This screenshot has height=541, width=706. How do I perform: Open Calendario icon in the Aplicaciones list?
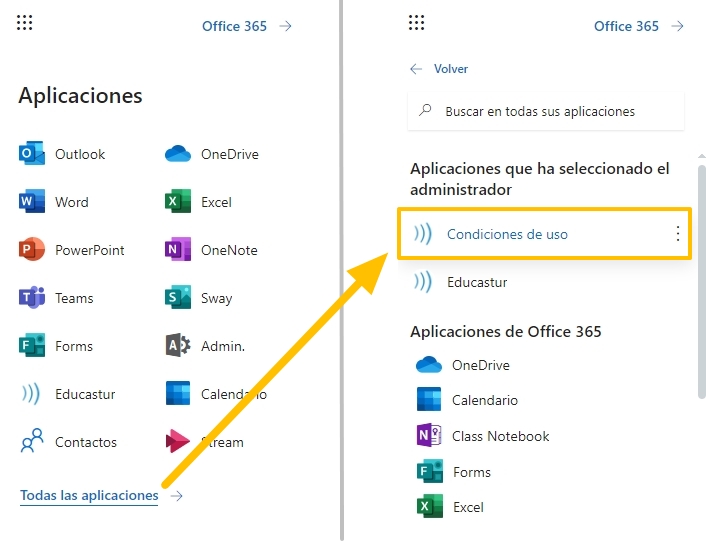pyautogui.click(x=178, y=393)
